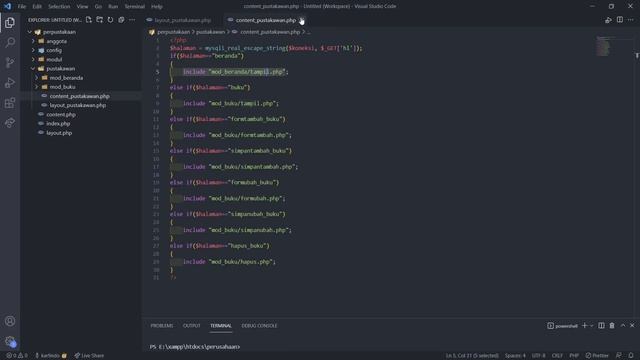Change end of line CRLF setting
The height and width of the screenshot is (360, 640).
(x=557, y=356)
